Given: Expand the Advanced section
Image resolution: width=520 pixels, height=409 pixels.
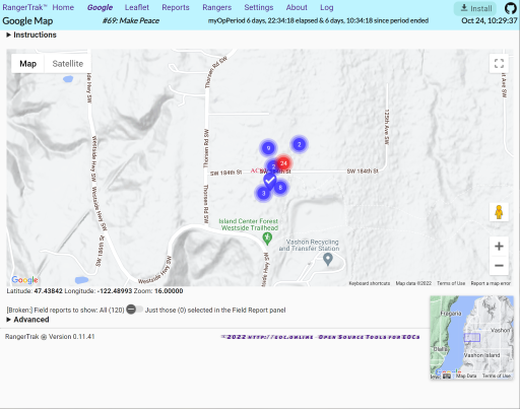Looking at the screenshot, I should [28, 319].
